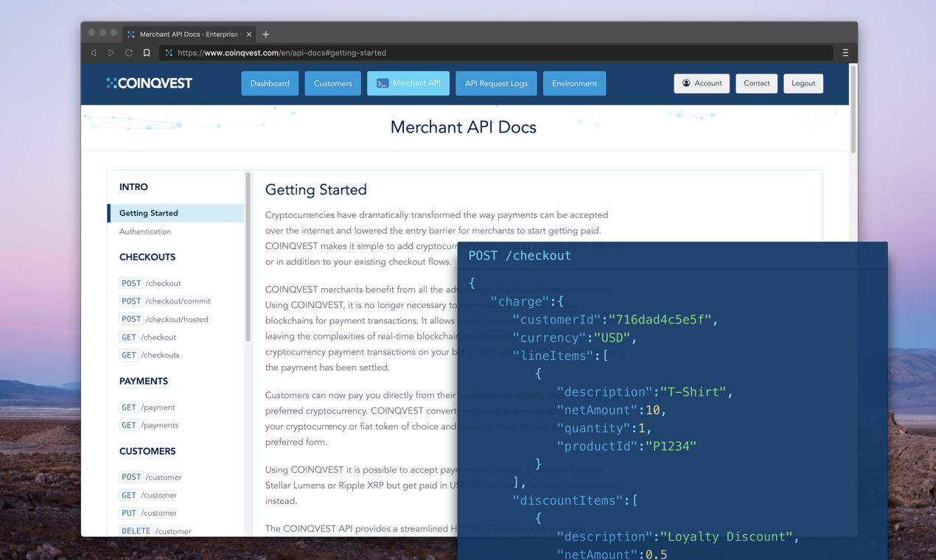Reload the page with the refresh icon
The height and width of the screenshot is (560, 936).
(129, 53)
